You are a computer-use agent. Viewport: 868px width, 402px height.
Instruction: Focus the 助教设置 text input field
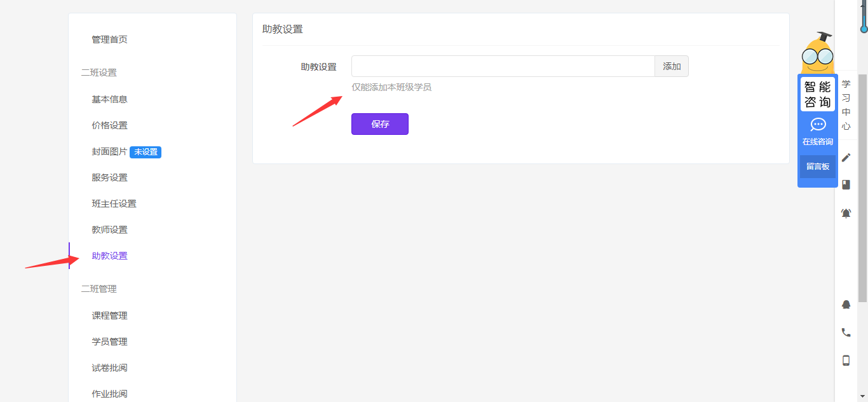click(x=503, y=67)
